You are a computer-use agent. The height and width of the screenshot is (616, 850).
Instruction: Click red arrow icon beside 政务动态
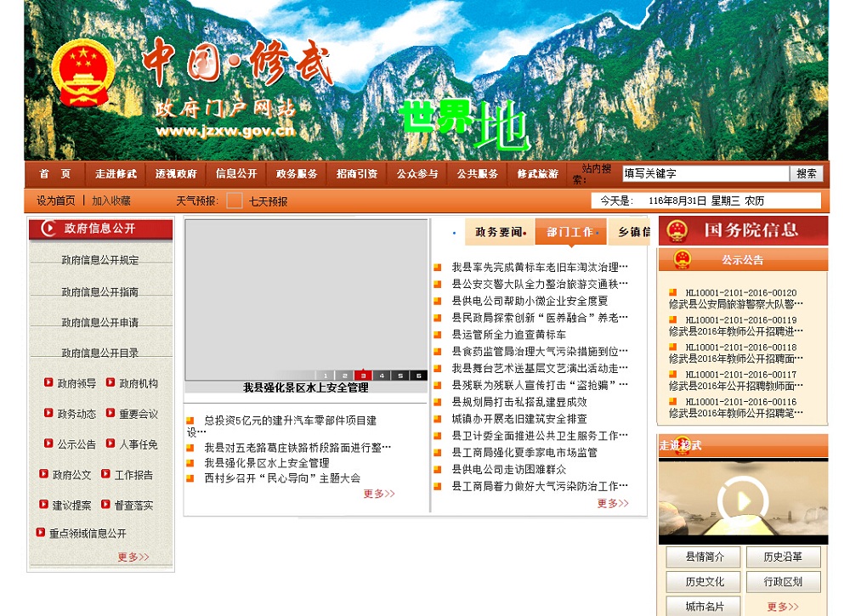coord(48,413)
